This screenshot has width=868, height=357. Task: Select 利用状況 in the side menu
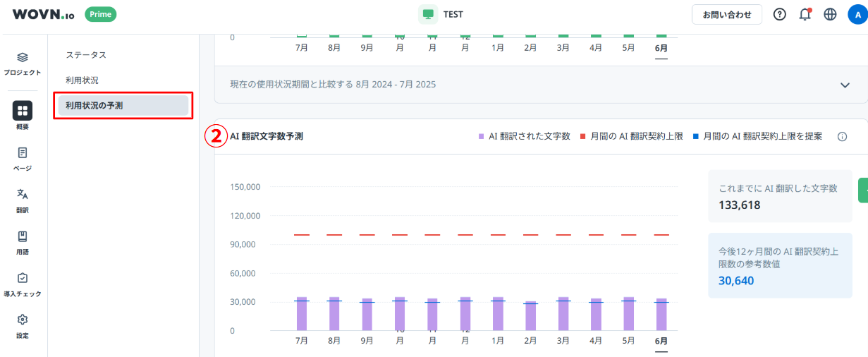pyautogui.click(x=82, y=80)
